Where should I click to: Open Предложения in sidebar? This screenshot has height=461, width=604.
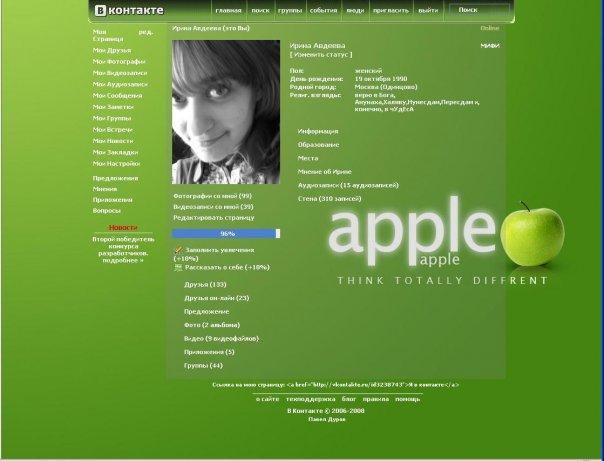click(115, 178)
